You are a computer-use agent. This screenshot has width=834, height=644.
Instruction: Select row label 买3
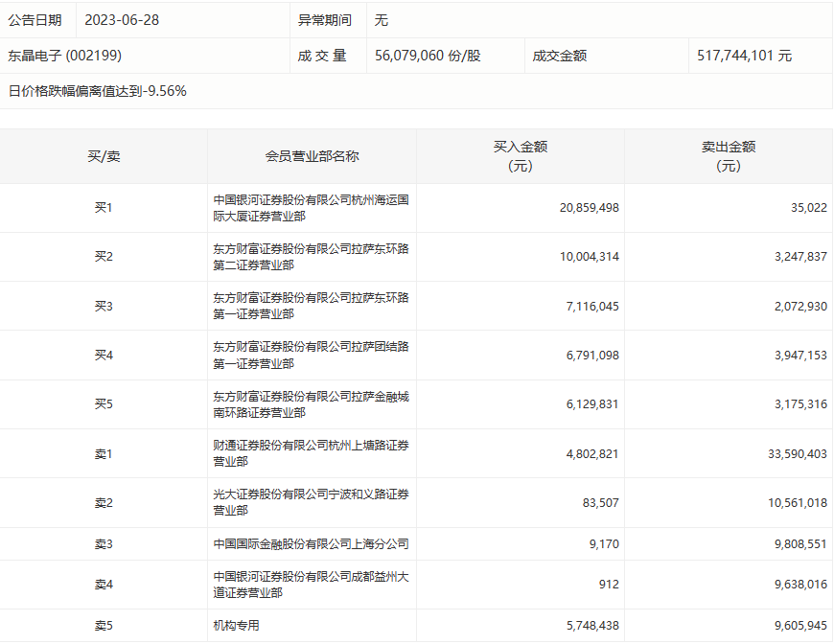click(x=104, y=306)
